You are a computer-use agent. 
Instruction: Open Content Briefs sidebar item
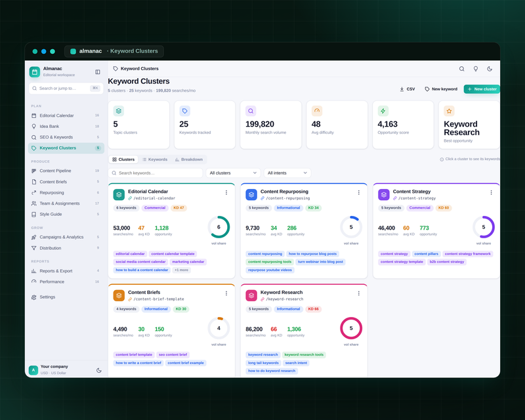(x=66, y=182)
